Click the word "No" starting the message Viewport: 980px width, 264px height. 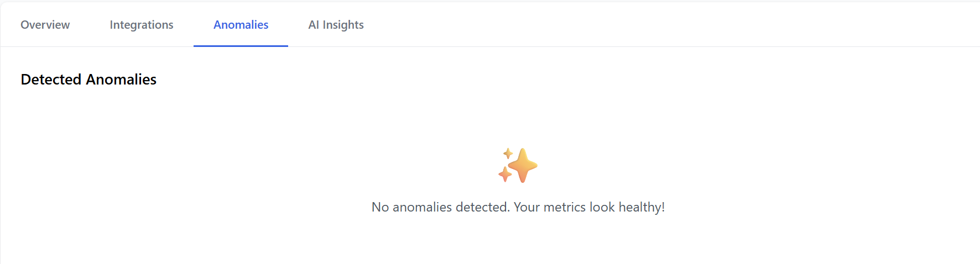380,207
